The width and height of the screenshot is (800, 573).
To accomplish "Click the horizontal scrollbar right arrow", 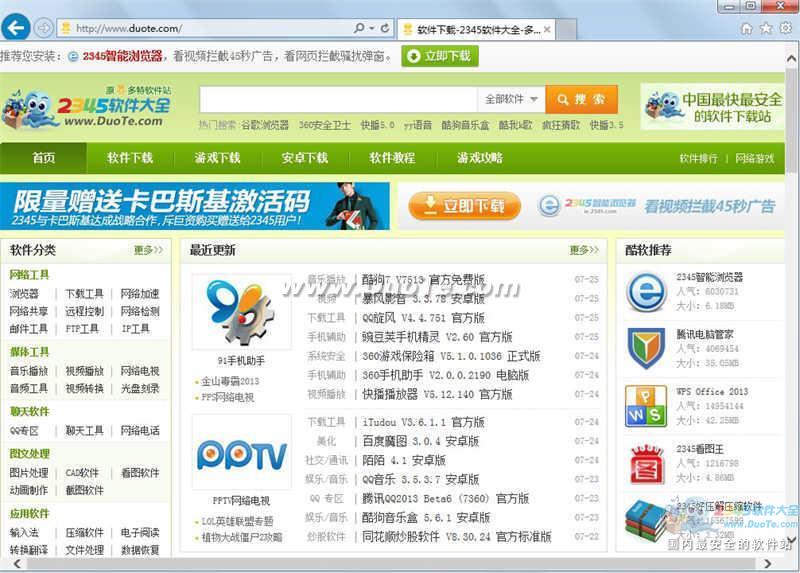I will (767, 564).
